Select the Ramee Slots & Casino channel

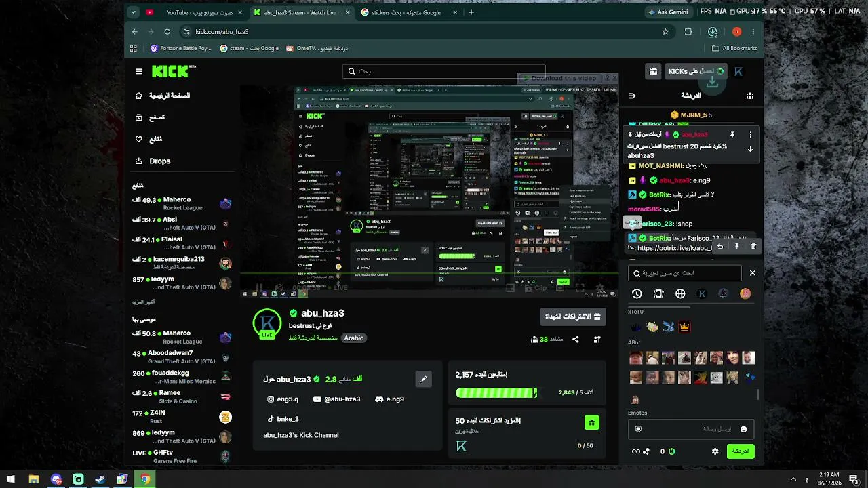(182, 396)
